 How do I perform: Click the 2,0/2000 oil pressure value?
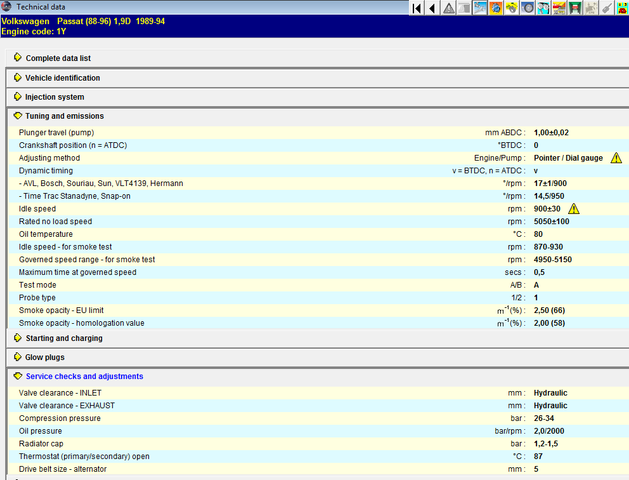coord(549,431)
